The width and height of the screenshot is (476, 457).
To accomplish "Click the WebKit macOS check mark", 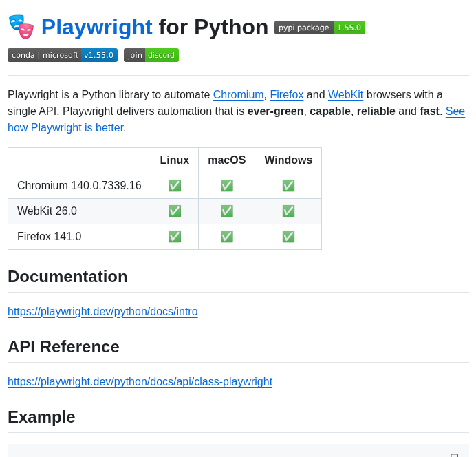I will [227, 211].
